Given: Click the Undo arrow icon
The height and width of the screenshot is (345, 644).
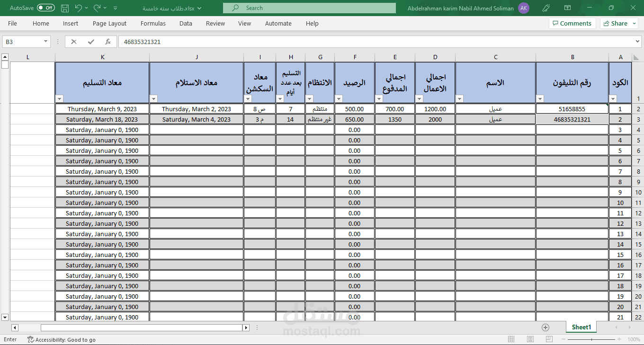Looking at the screenshot, I should coord(78,8).
